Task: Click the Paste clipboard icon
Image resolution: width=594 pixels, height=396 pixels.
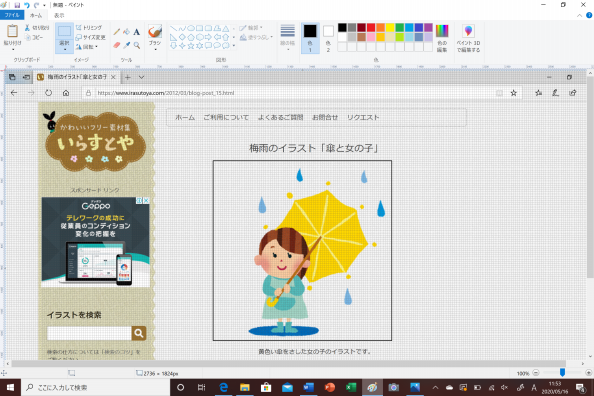Action: (12, 31)
